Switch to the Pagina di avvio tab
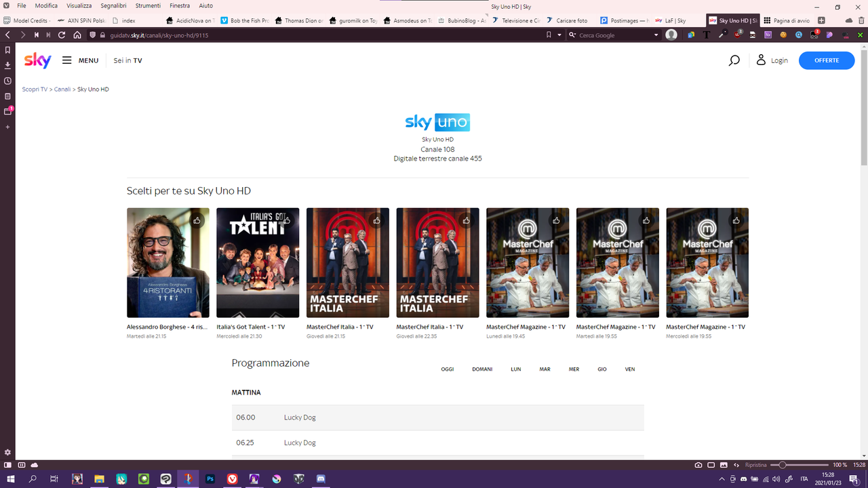 [787, 20]
